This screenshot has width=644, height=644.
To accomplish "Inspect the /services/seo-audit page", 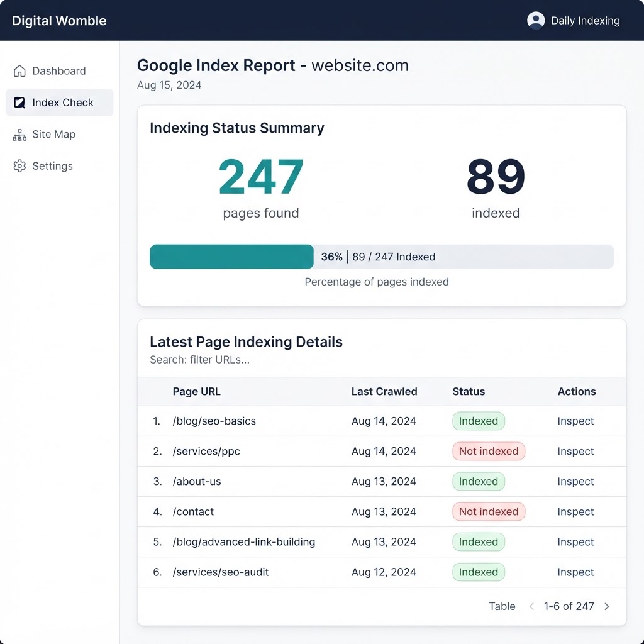I will pos(575,572).
